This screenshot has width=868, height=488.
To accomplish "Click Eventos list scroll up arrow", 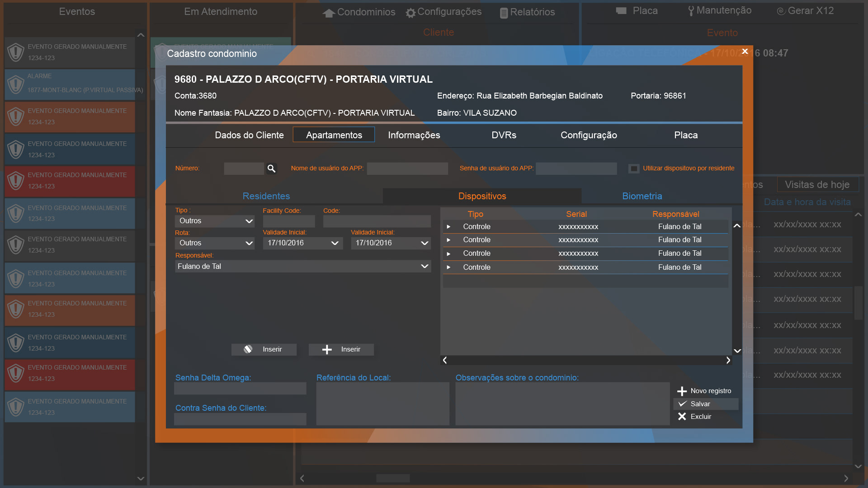I will pos(141,35).
